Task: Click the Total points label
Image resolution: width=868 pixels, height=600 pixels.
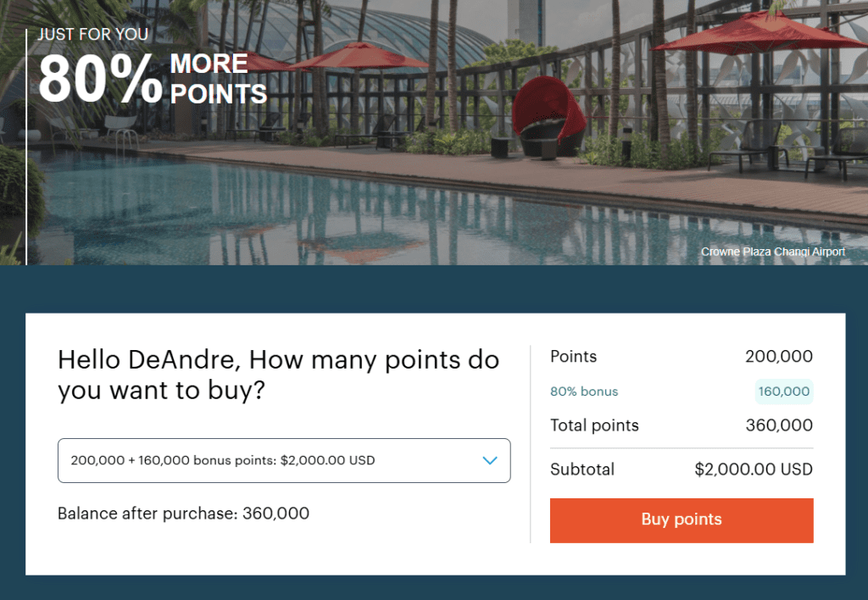Action: tap(594, 425)
